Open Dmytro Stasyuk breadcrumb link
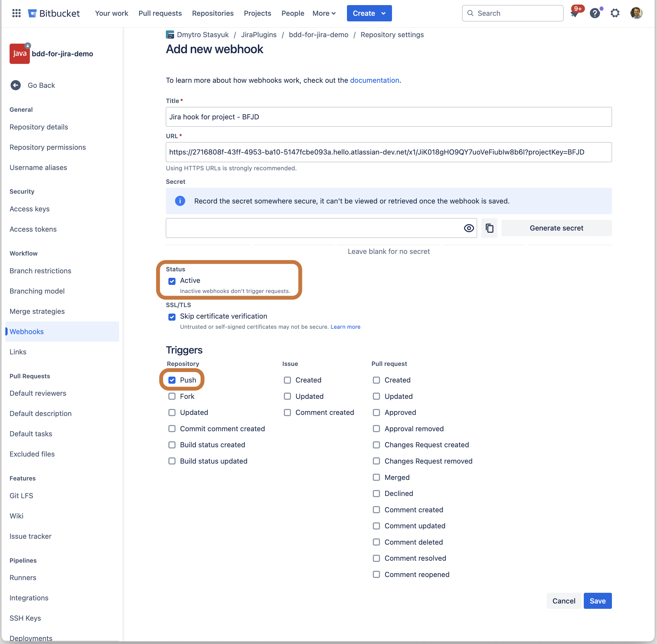This screenshot has height=644, width=657. coord(203,35)
